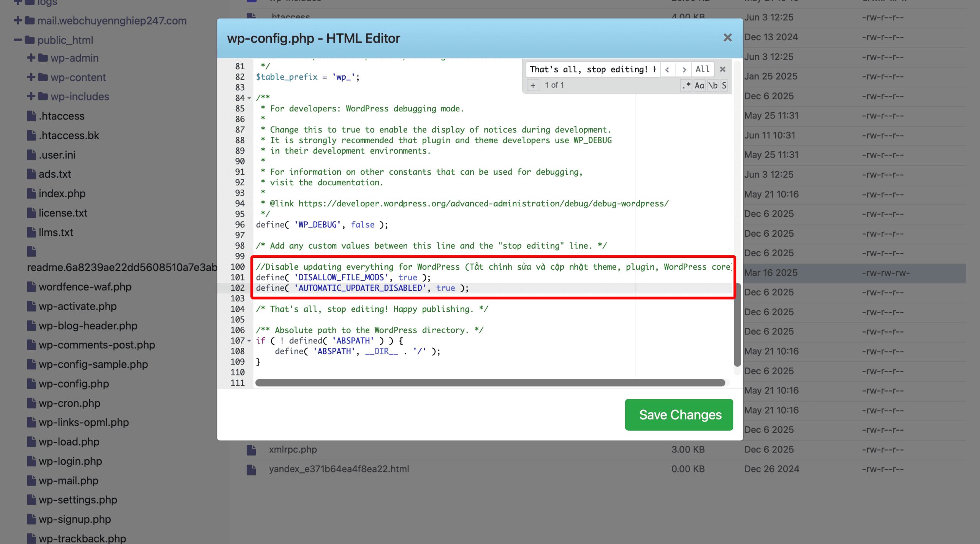Select yandex_e371b64ea4f8ea22.html file icon
Screen dimensions: 980x544
(x=251, y=469)
